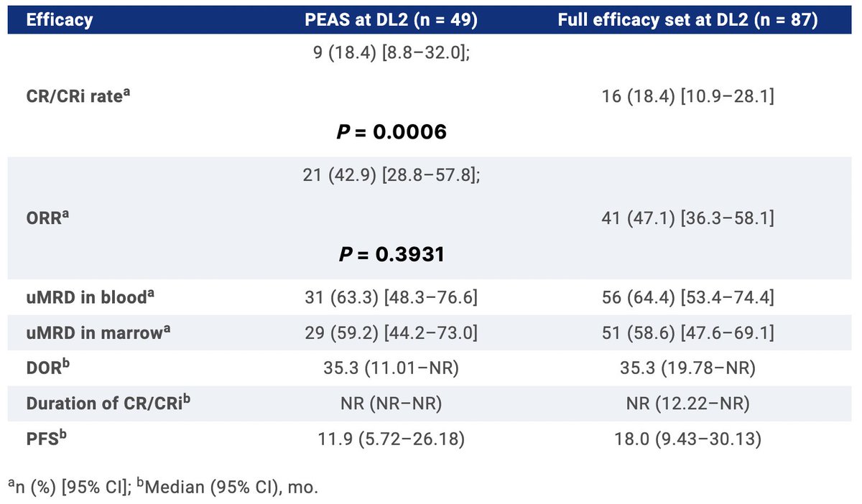Select Full efficacy set at DL2 header

[687, 20]
